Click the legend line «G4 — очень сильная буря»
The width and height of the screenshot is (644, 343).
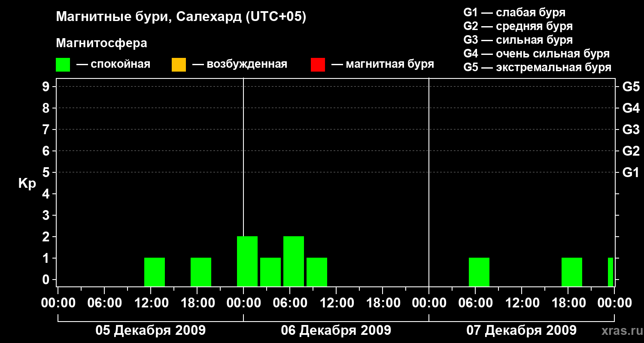coord(537,54)
